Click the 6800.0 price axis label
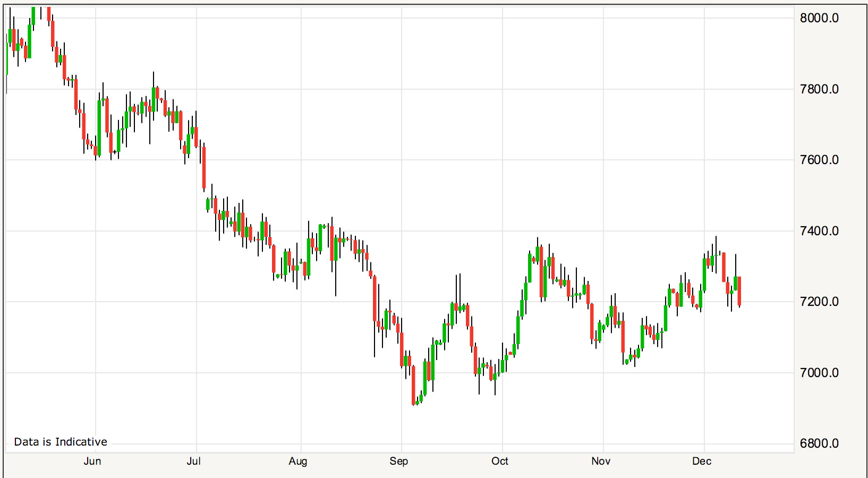The height and width of the screenshot is (478, 868). tap(819, 443)
